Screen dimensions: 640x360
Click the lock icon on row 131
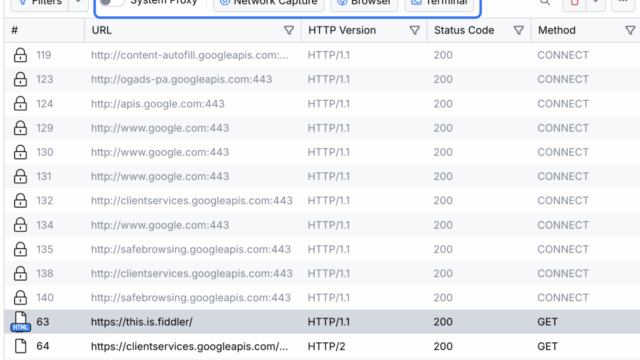(20, 176)
